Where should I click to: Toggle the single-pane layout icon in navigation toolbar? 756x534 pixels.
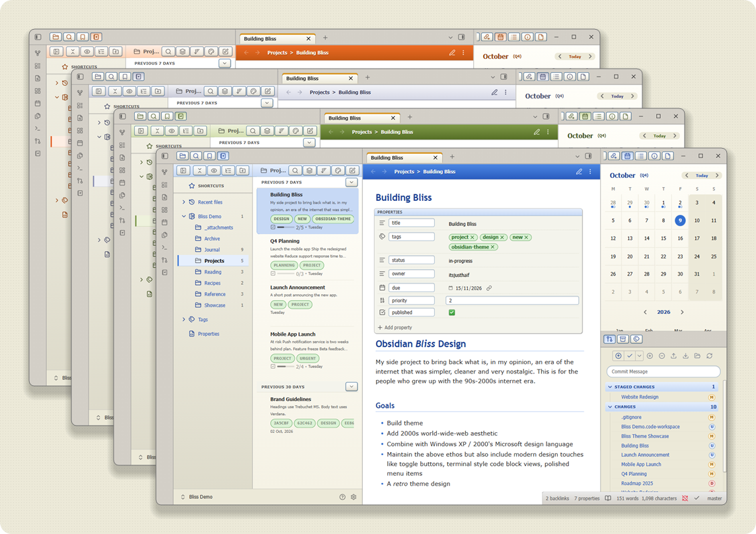click(183, 171)
